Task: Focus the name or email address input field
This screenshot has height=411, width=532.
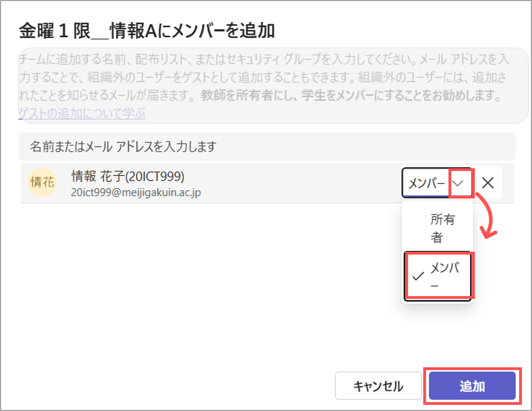Action: click(267, 147)
